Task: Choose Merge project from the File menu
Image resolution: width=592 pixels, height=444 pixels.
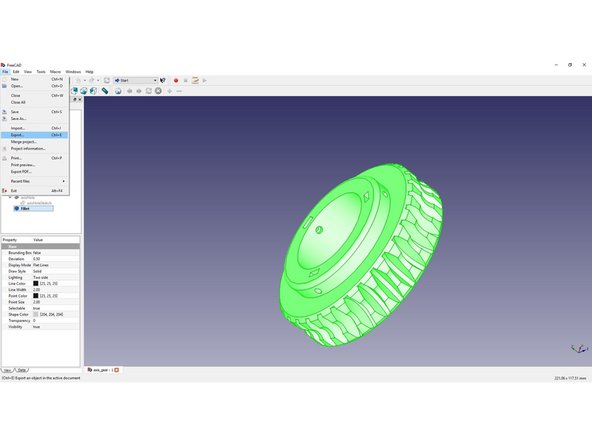Action: (35, 142)
